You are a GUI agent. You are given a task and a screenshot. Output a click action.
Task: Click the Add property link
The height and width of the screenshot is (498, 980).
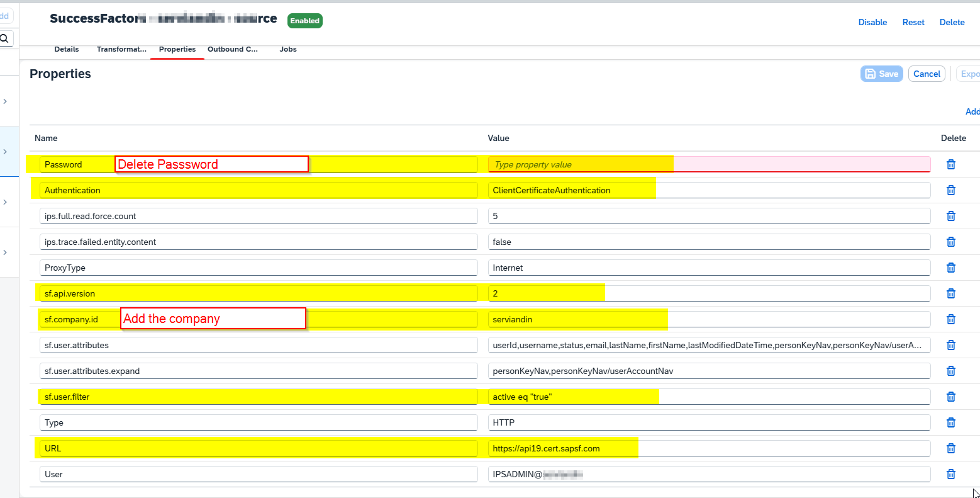tap(972, 111)
